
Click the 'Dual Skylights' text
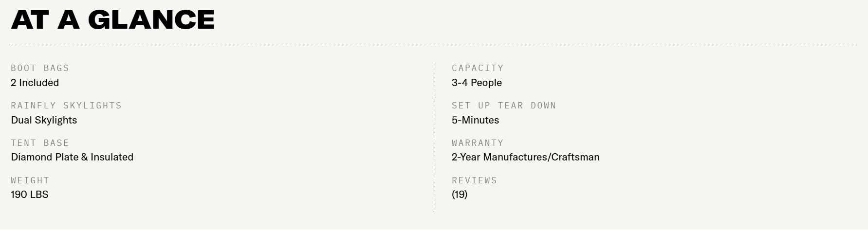point(44,120)
